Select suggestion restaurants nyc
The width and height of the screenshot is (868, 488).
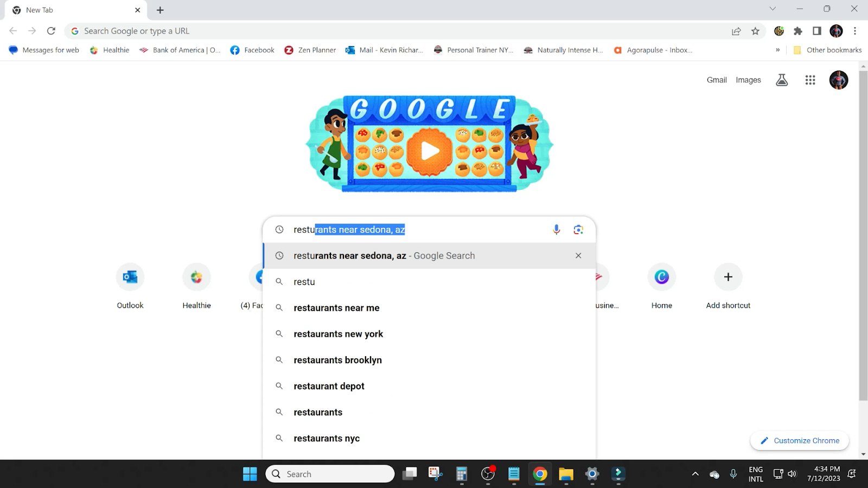(429, 438)
